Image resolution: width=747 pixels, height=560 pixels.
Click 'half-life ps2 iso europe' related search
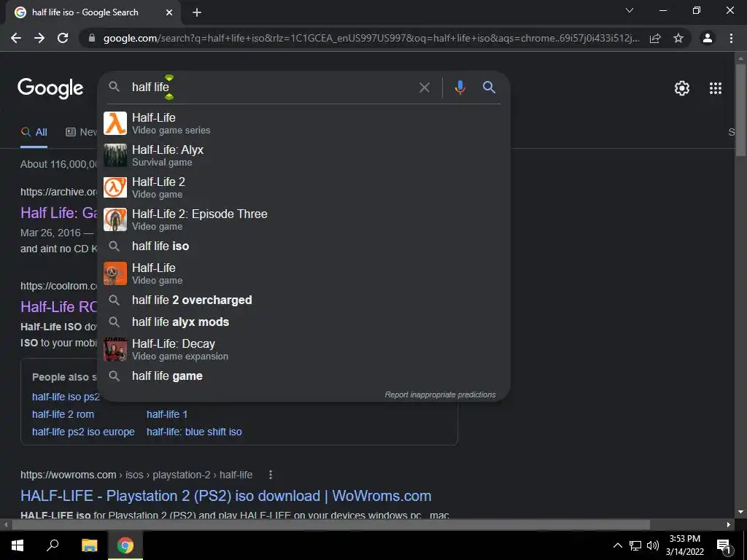(83, 432)
